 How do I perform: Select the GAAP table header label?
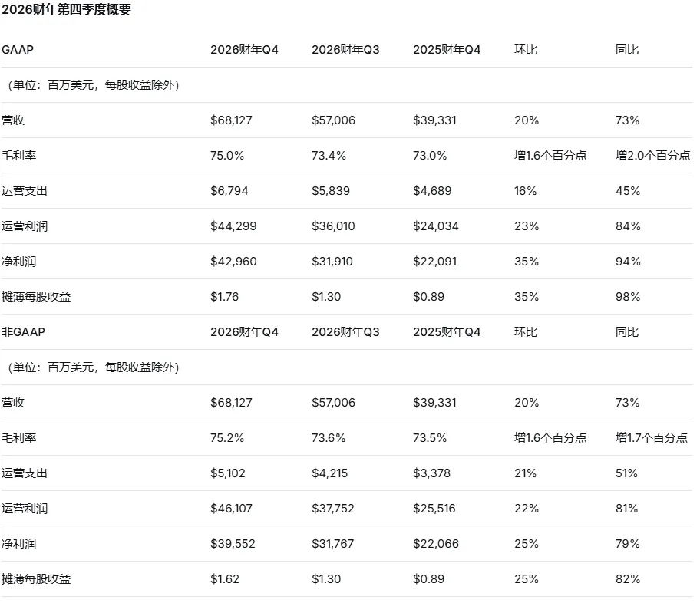point(18,50)
